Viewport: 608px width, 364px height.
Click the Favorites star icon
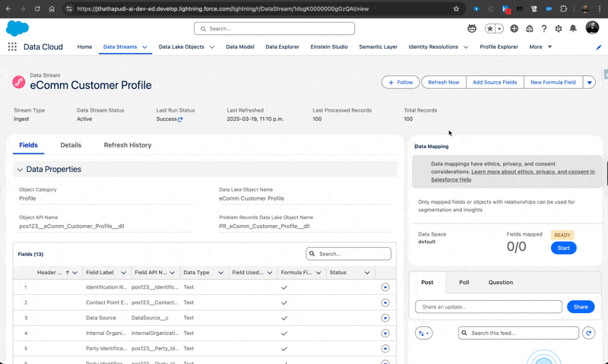click(x=490, y=28)
